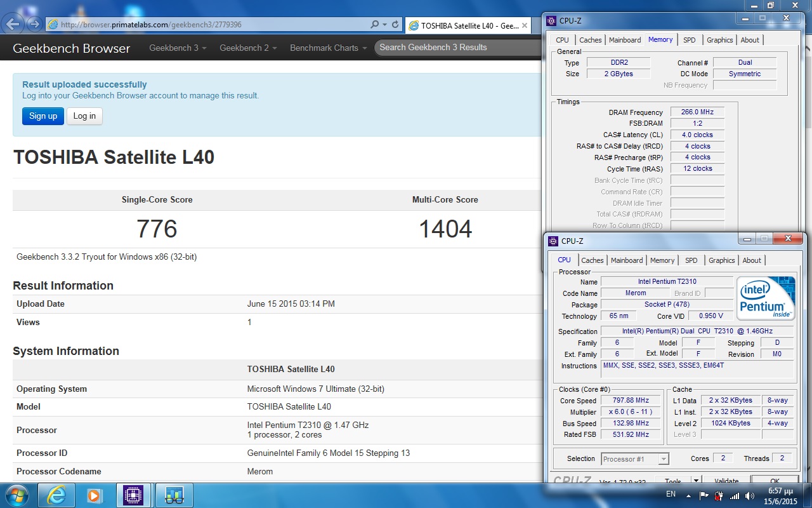Select SPD tab in the lower CPU-Z window

coord(691,260)
